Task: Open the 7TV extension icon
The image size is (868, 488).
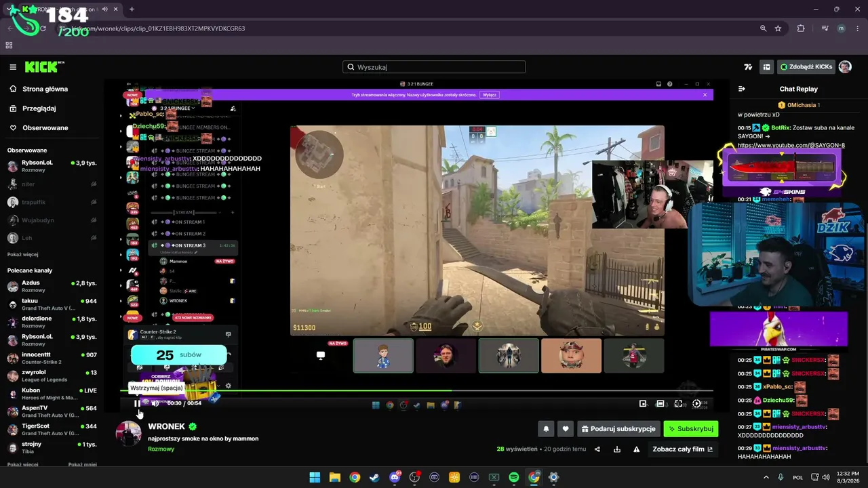Action: (748, 67)
